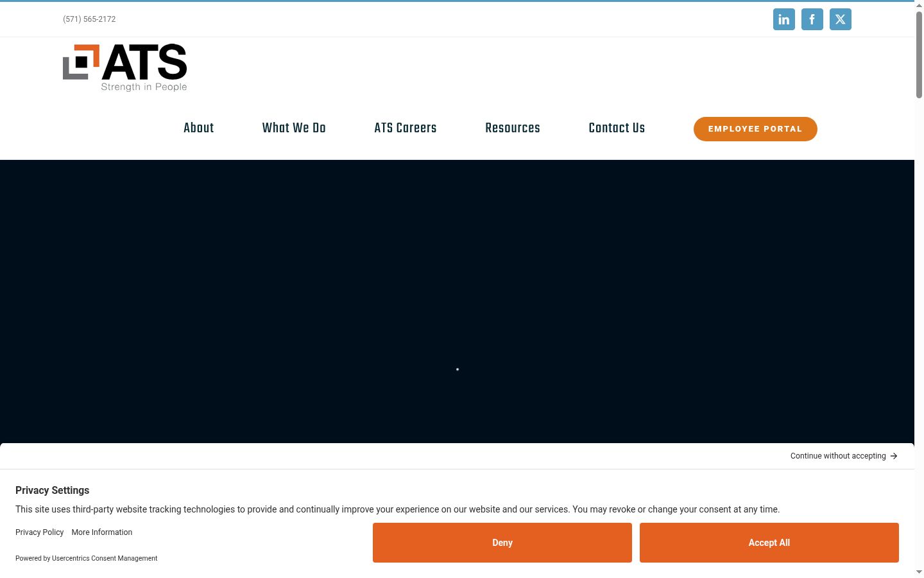The width and height of the screenshot is (924, 578).
Task: Open the Usercentrics Consent Management link
Action: (105, 559)
